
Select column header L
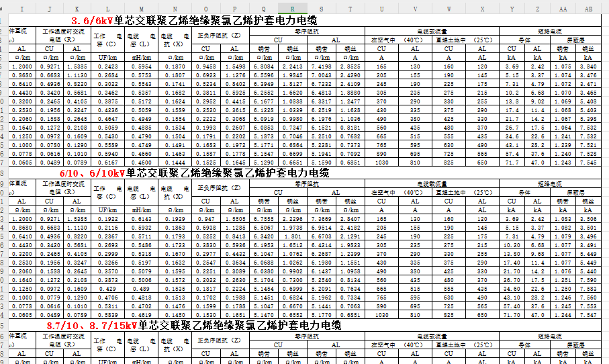coord(107,8)
